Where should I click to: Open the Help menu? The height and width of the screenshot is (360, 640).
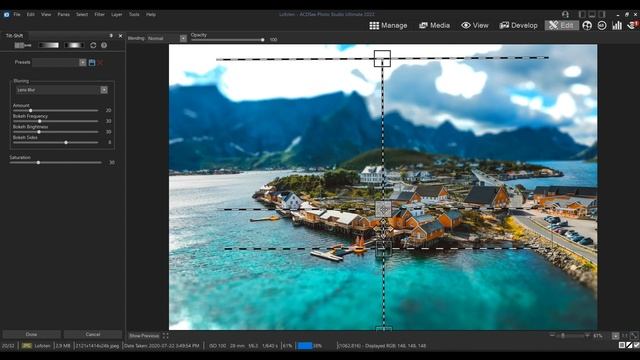tap(151, 14)
